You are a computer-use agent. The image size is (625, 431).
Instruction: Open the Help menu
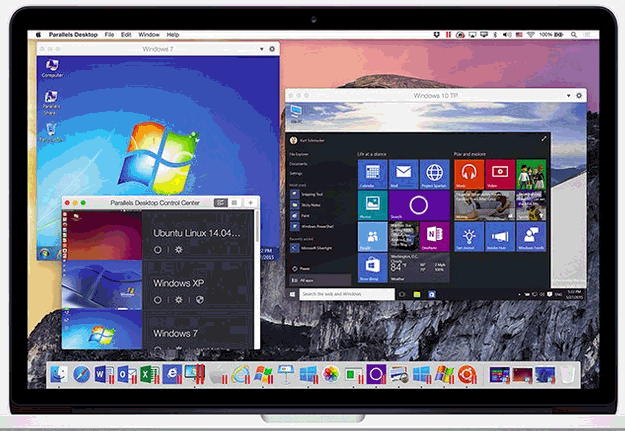173,35
